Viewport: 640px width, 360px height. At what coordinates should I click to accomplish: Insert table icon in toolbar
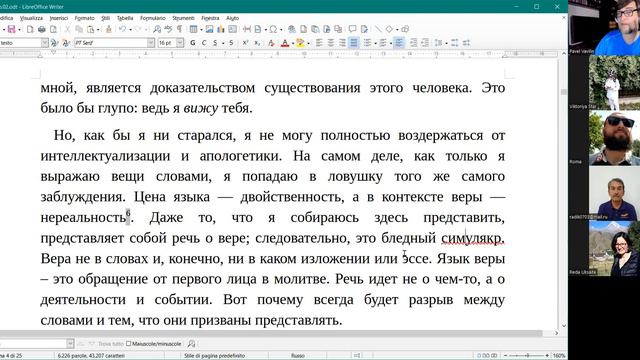tap(193, 29)
